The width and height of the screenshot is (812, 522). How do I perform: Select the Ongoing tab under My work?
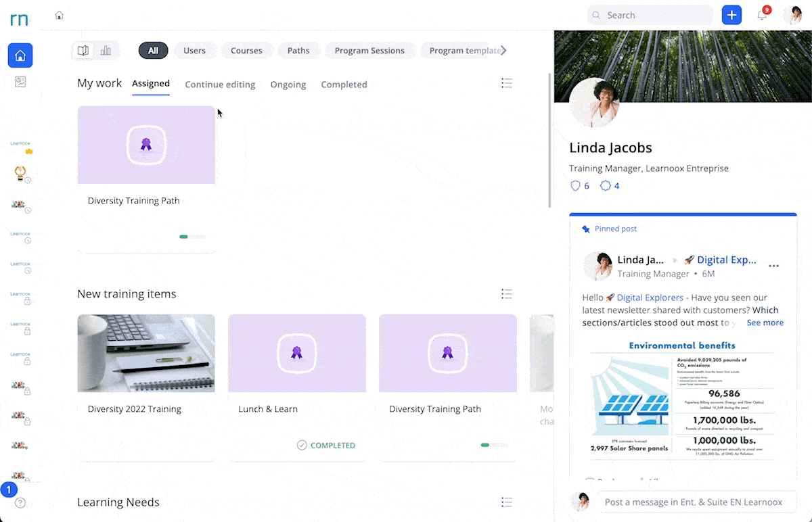pyautogui.click(x=288, y=85)
